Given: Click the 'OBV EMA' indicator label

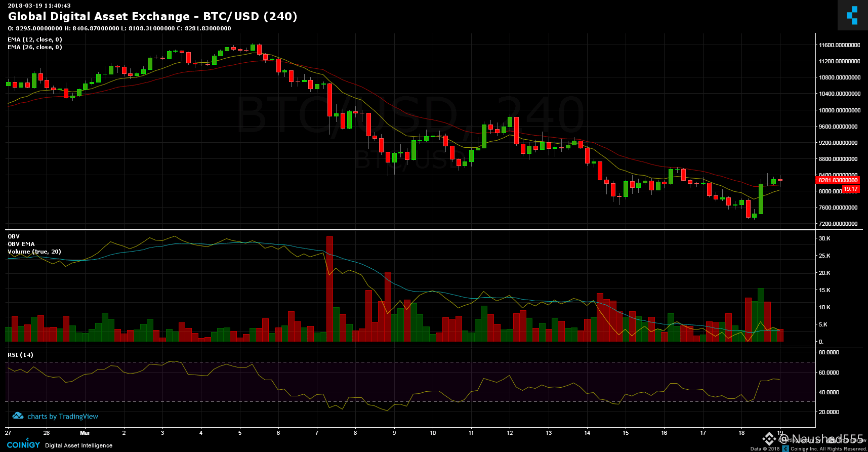Looking at the screenshot, I should click(21, 244).
